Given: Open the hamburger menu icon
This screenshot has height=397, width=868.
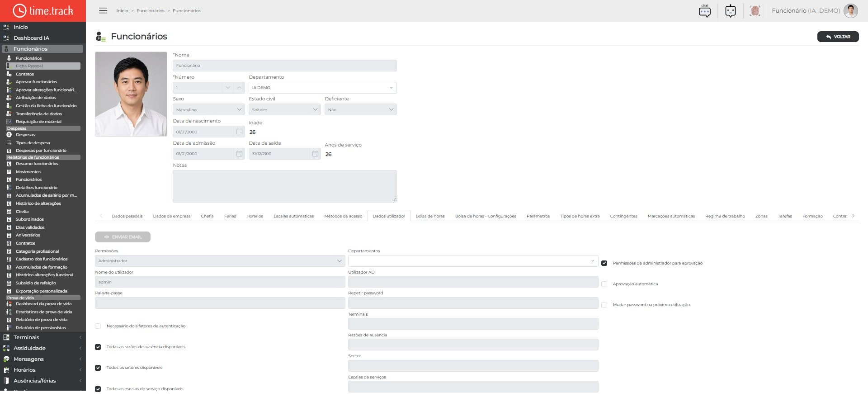Looking at the screenshot, I should tap(103, 10).
